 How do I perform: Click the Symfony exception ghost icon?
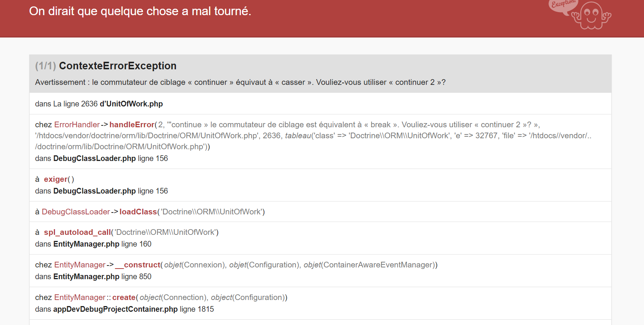pos(591,15)
